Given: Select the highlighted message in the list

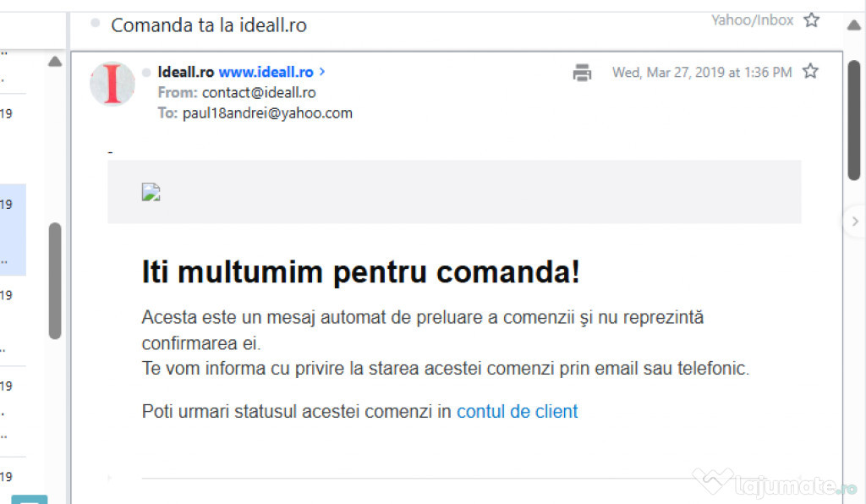Looking at the screenshot, I should 13,230.
